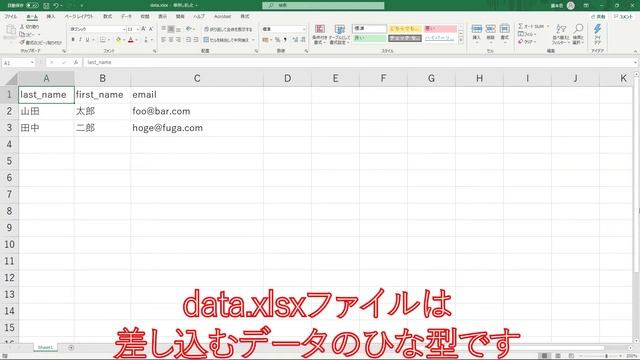Image resolution: width=640 pixels, height=360 pixels.
Task: Click the Comma Style icon
Action: point(285,40)
